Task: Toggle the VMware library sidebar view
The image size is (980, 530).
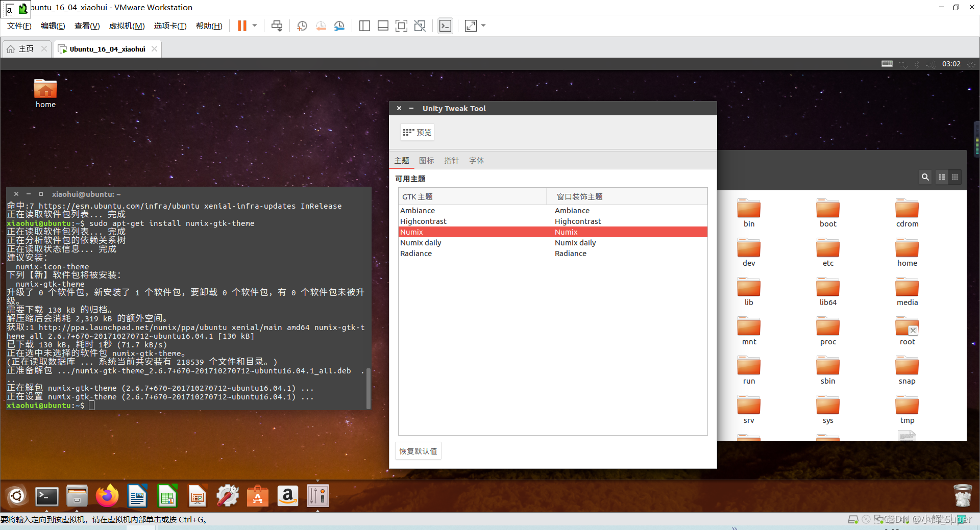Action: 364,26
